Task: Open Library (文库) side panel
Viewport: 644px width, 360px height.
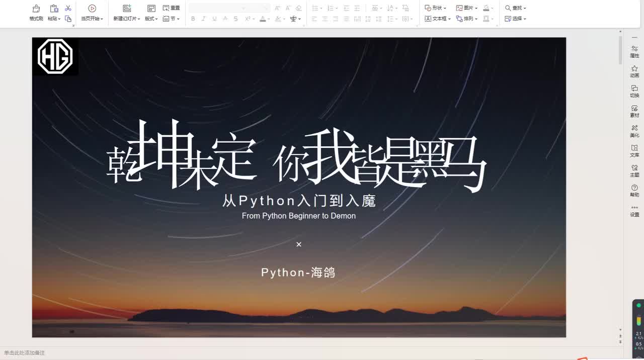Action: 634,151
